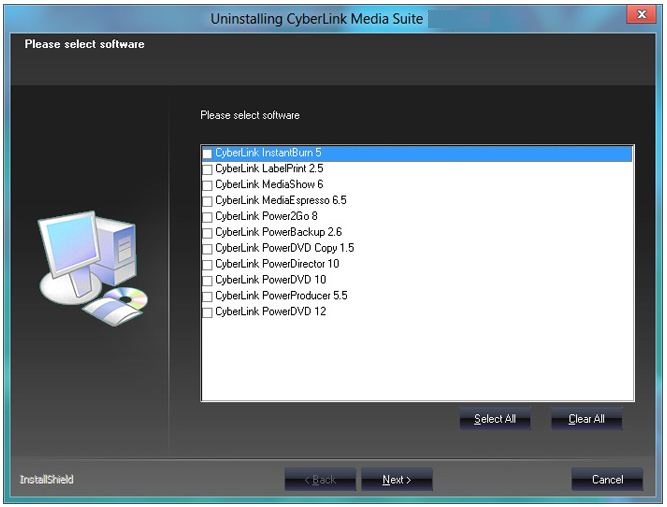667x507 pixels.
Task: Tick the CyberLink PowerDirector 10 checkbox
Action: tap(207, 265)
